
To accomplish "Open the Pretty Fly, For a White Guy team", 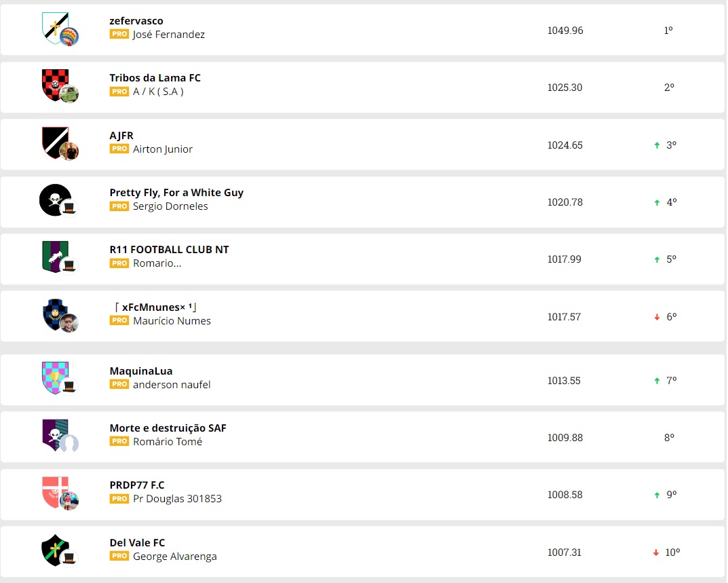I will 176,193.
